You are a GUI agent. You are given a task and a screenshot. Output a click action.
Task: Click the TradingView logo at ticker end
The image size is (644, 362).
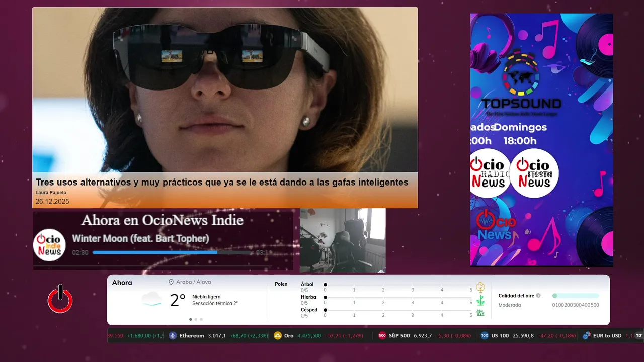tap(639, 335)
